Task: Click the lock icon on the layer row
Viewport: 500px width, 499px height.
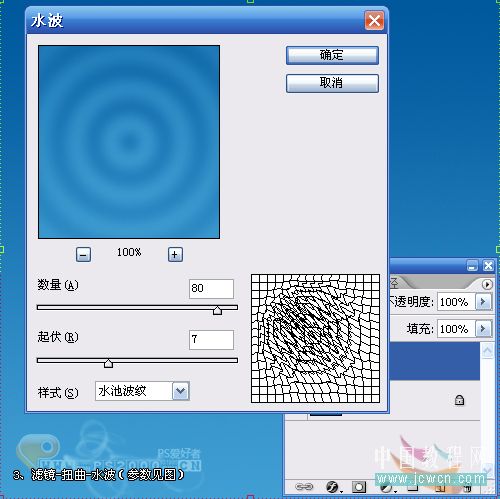Action: pyautogui.click(x=459, y=400)
